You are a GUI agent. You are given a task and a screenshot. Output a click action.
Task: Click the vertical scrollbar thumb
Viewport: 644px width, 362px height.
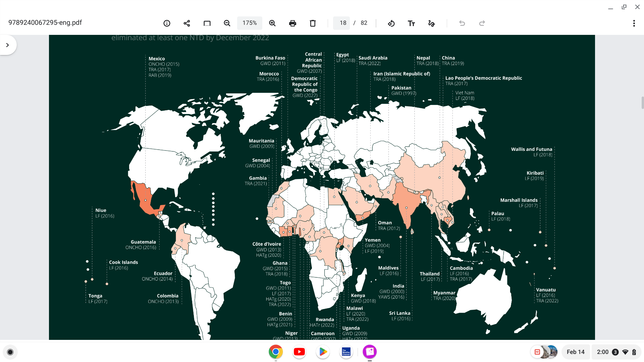click(642, 103)
